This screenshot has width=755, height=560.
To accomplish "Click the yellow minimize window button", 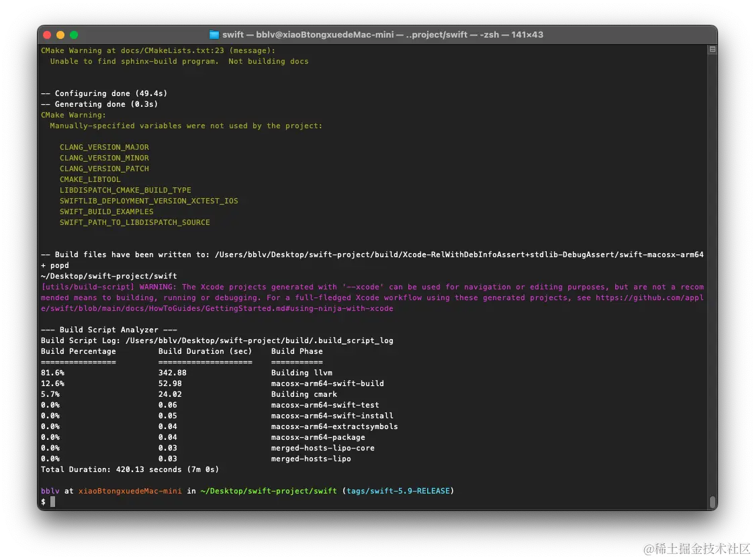I will pyautogui.click(x=60, y=35).
